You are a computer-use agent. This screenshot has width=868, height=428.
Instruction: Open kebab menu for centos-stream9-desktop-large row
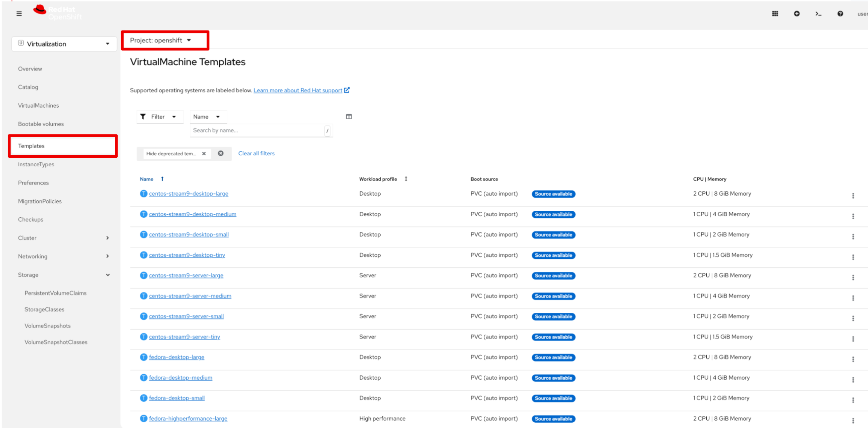[853, 195]
